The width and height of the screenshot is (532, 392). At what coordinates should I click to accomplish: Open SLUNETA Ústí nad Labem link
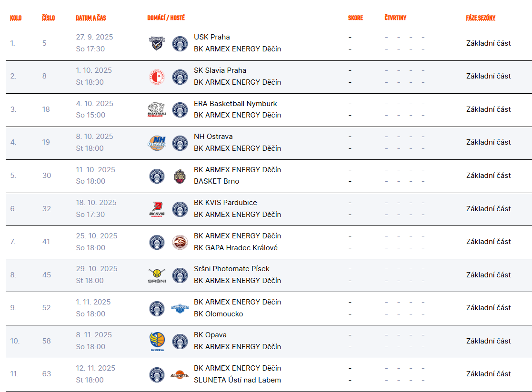click(x=237, y=380)
